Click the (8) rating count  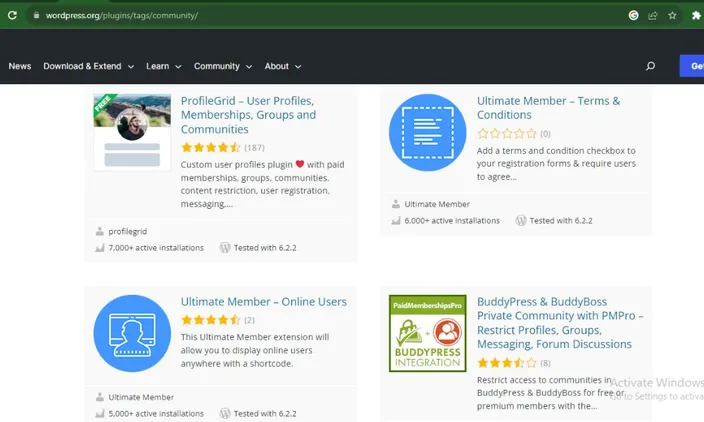tap(545, 363)
